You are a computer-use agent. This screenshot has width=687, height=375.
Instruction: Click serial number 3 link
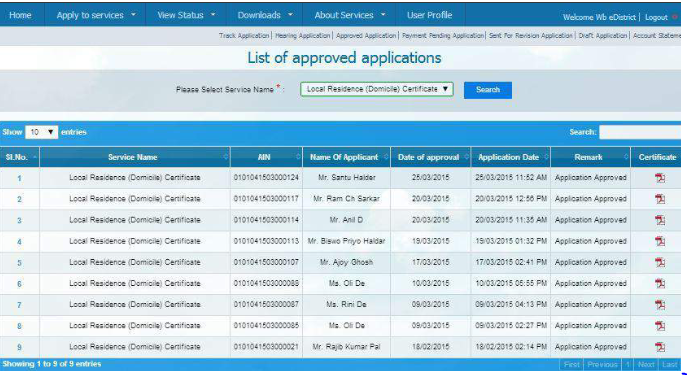[19, 220]
